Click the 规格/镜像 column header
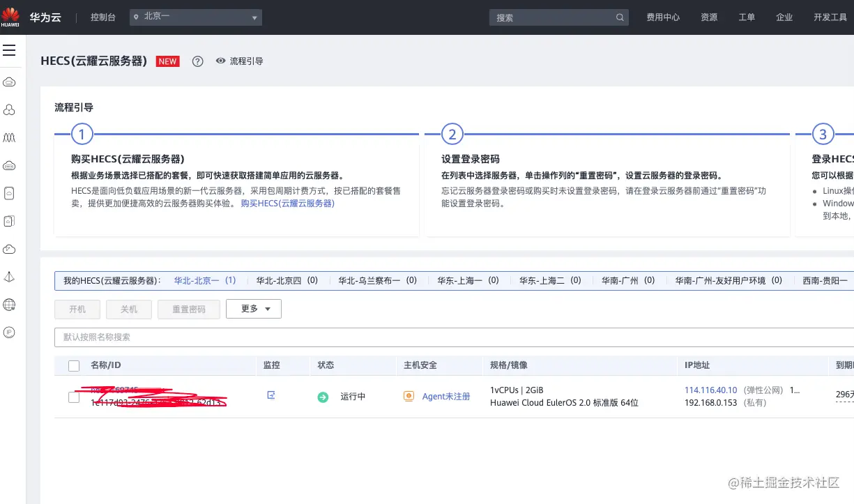Screen dimensions: 854x504 point(509,365)
